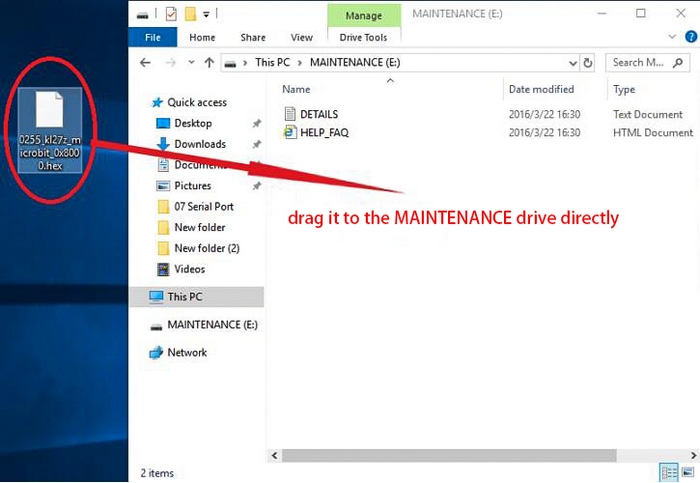Open the Drive Tools tab
Screen dimensions: 700x483
(x=363, y=37)
